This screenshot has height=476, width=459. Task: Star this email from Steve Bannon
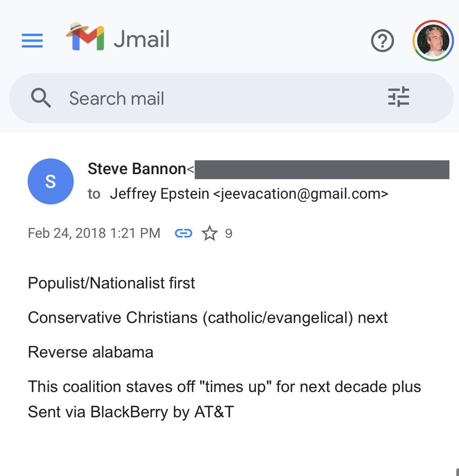(x=210, y=233)
